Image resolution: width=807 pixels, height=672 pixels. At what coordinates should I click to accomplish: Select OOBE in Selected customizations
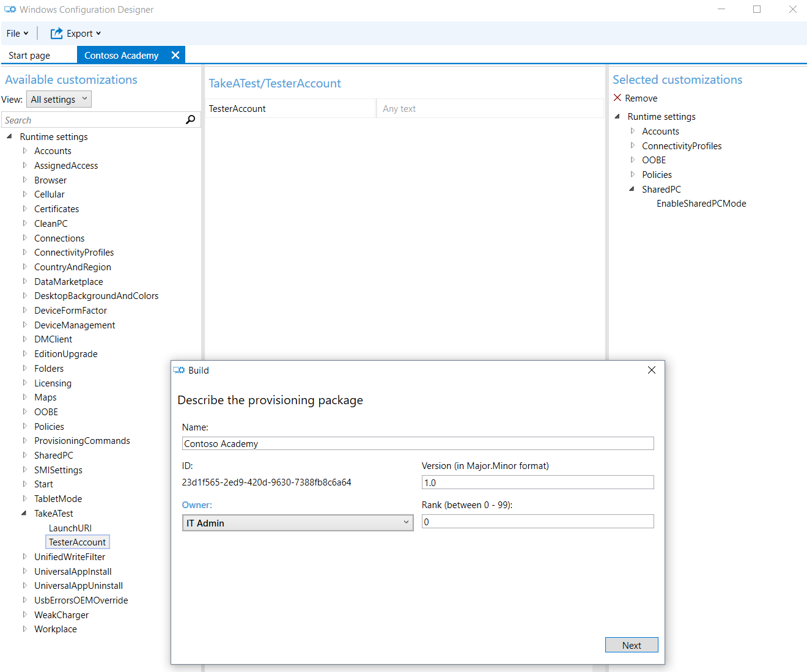tap(654, 160)
